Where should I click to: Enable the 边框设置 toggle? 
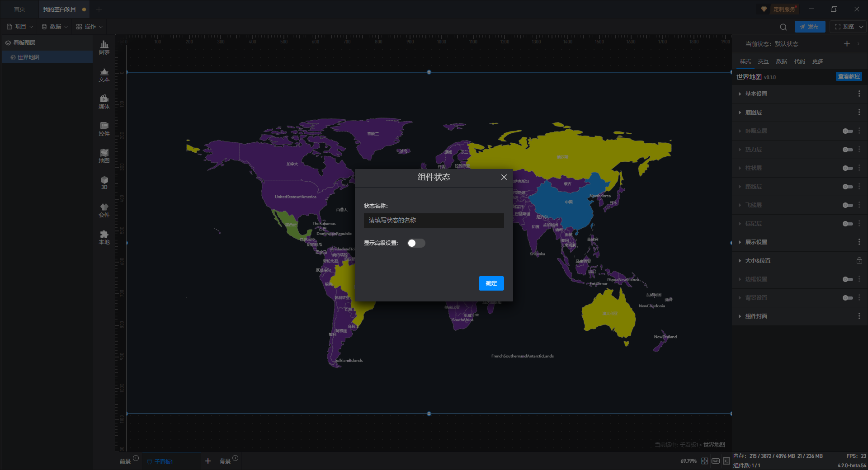coord(848,279)
